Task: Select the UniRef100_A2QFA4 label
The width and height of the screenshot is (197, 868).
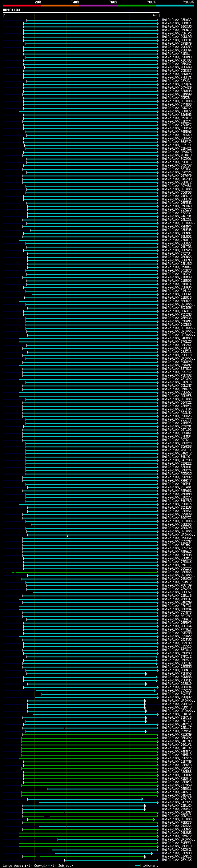Action: click(x=177, y=50)
